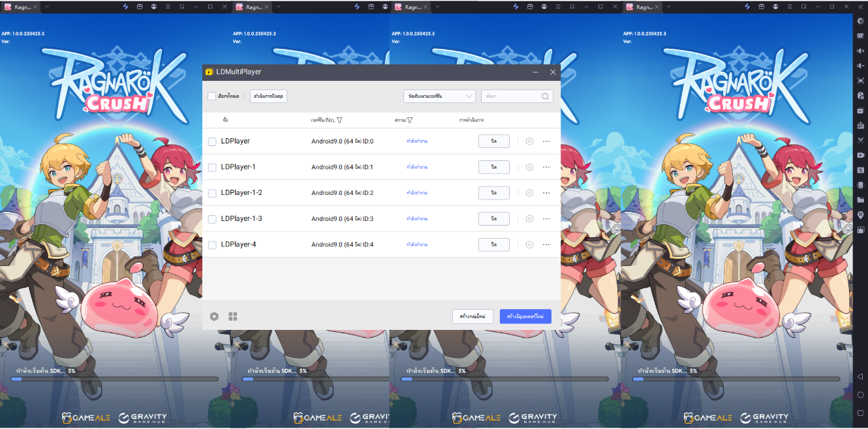Screen dimensions: 868x429
Task: Click lightning icon in leftmost emulator title bar
Action: tap(125, 7)
